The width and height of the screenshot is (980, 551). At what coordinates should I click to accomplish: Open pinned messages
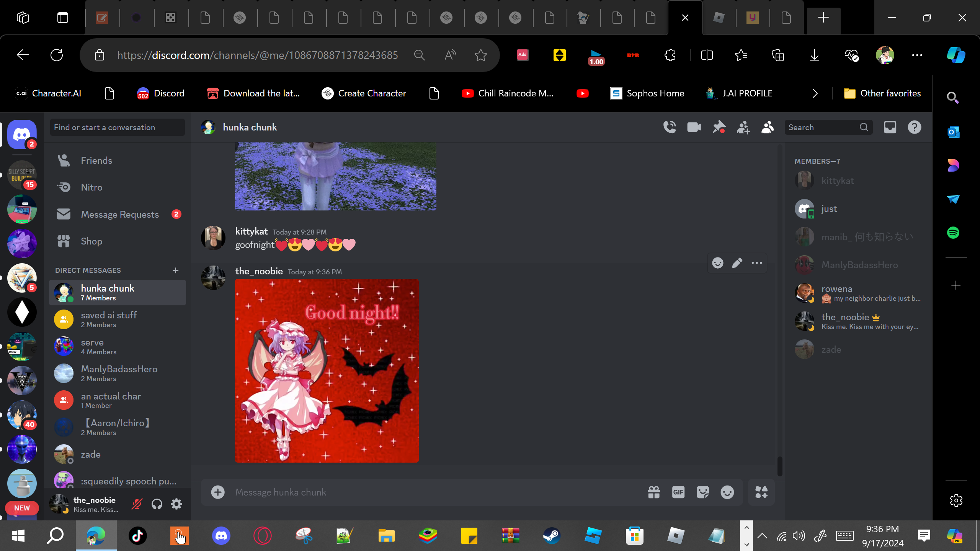[719, 127]
